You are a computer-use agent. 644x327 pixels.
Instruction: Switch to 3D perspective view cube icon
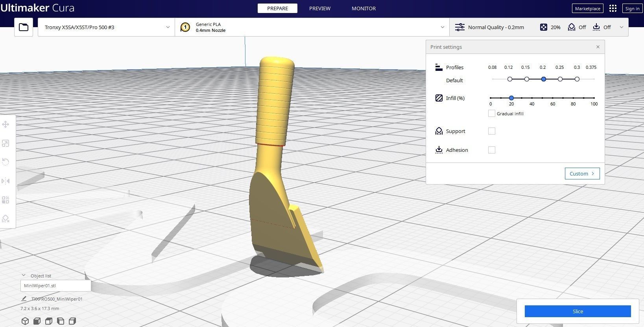25,321
